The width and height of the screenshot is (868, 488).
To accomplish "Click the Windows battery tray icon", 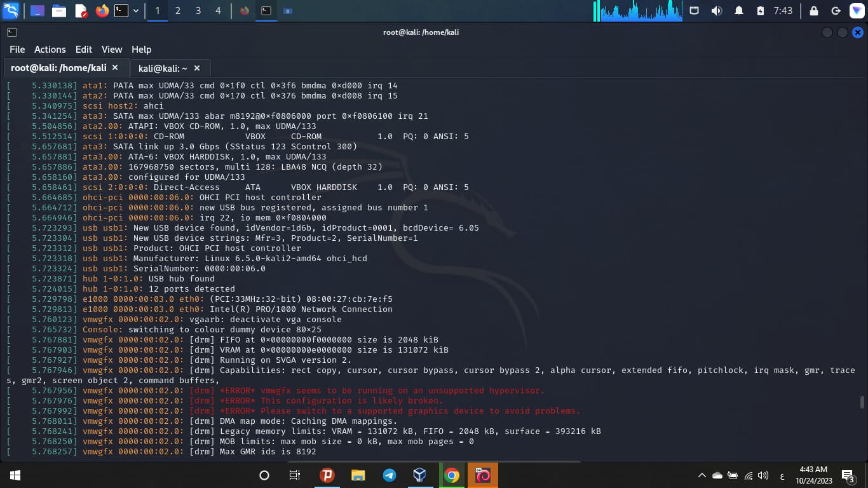I will point(733,475).
